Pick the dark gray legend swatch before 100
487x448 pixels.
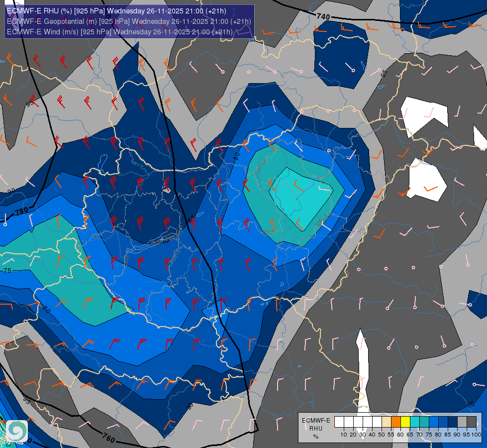click(x=472, y=422)
